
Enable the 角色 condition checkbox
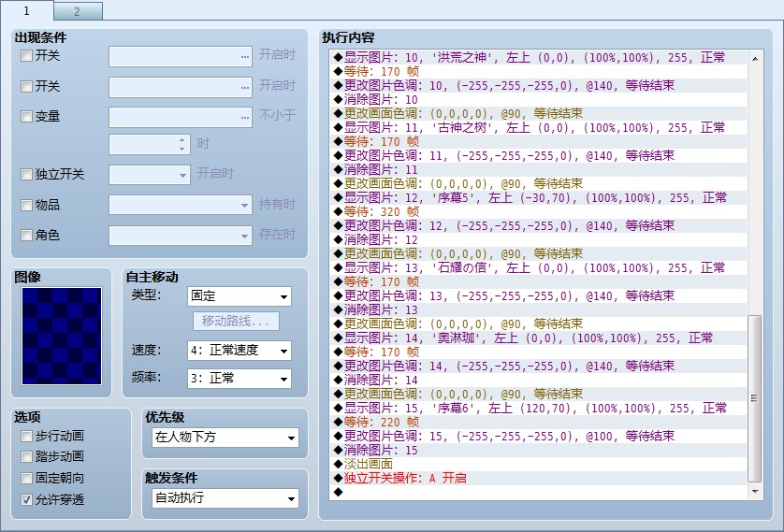click(x=26, y=235)
